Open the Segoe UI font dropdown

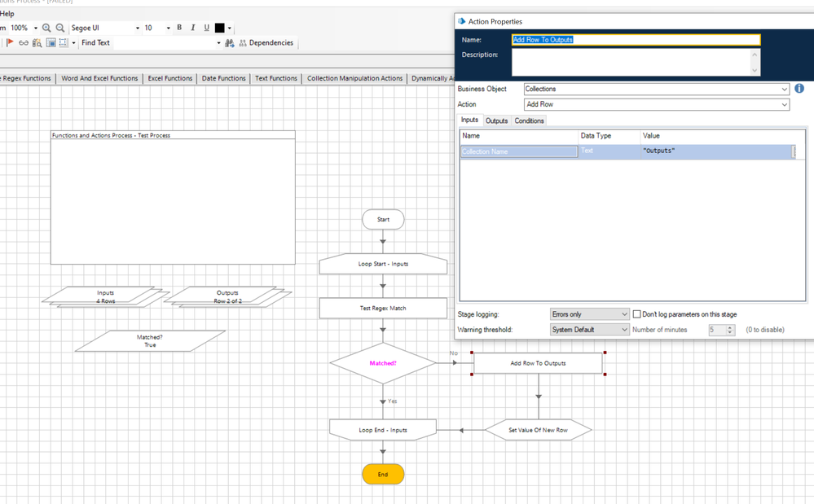137,28
